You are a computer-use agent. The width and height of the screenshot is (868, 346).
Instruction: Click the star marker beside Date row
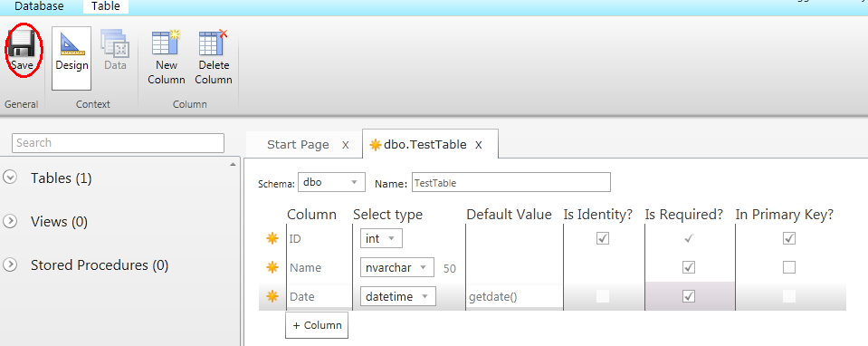[272, 297]
